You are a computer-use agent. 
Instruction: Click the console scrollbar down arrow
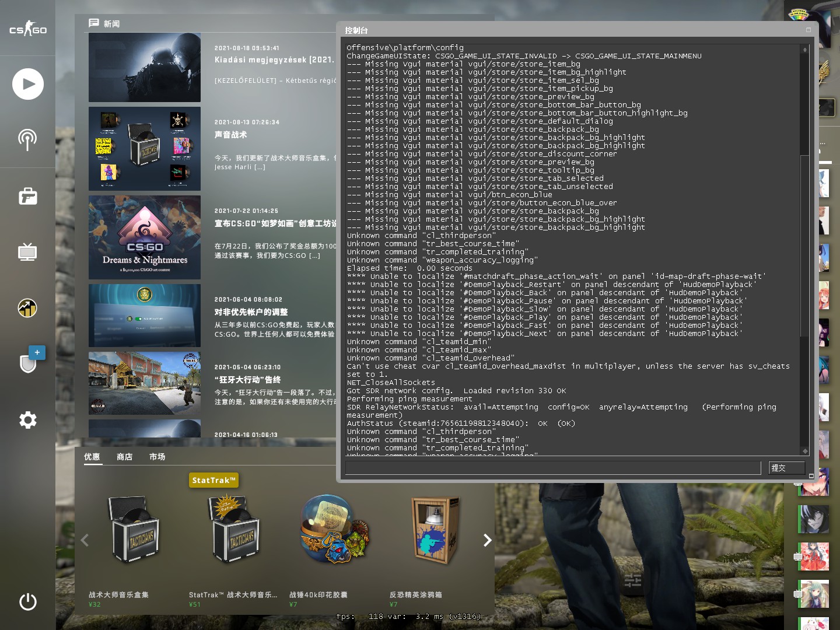[x=805, y=451]
